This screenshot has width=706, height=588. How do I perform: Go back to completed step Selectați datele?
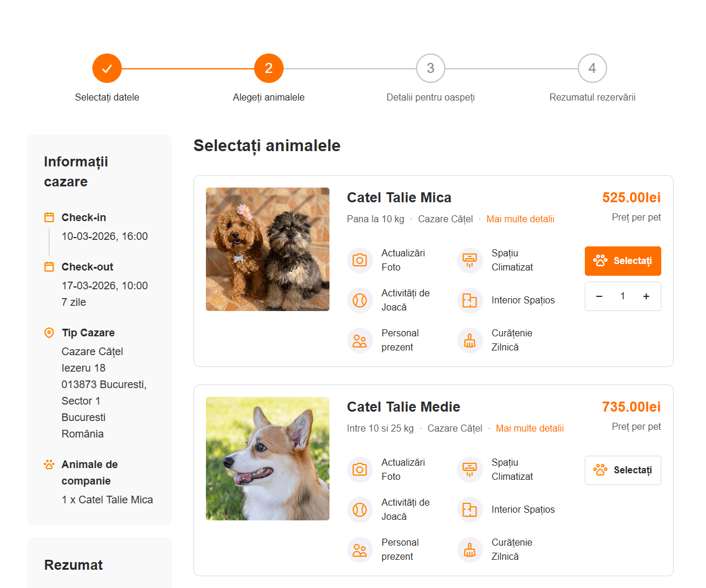[107, 69]
